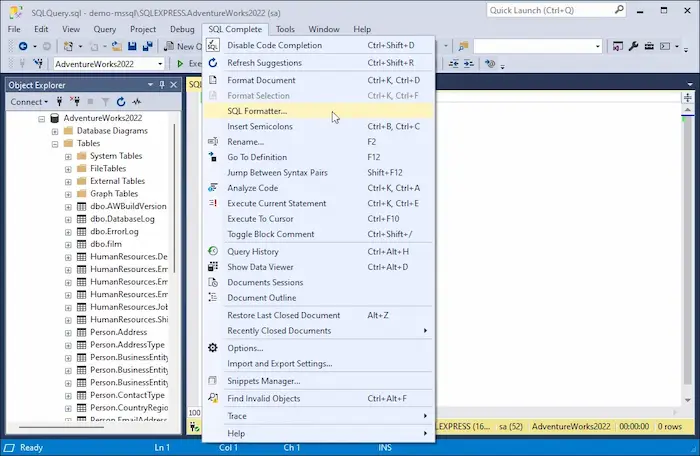This screenshot has height=456, width=700.
Task: Click the Toolbox icon in top-right toolbar
Action: (x=649, y=46)
